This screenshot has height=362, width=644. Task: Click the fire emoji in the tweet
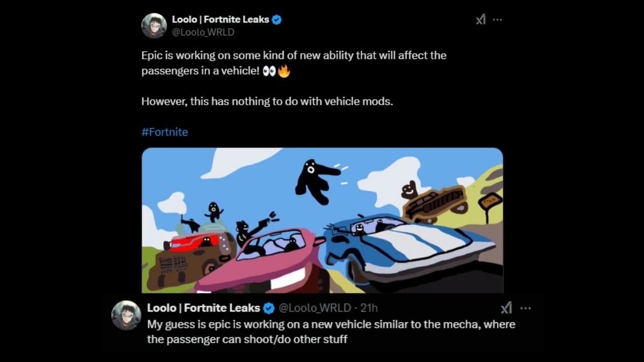click(x=284, y=71)
